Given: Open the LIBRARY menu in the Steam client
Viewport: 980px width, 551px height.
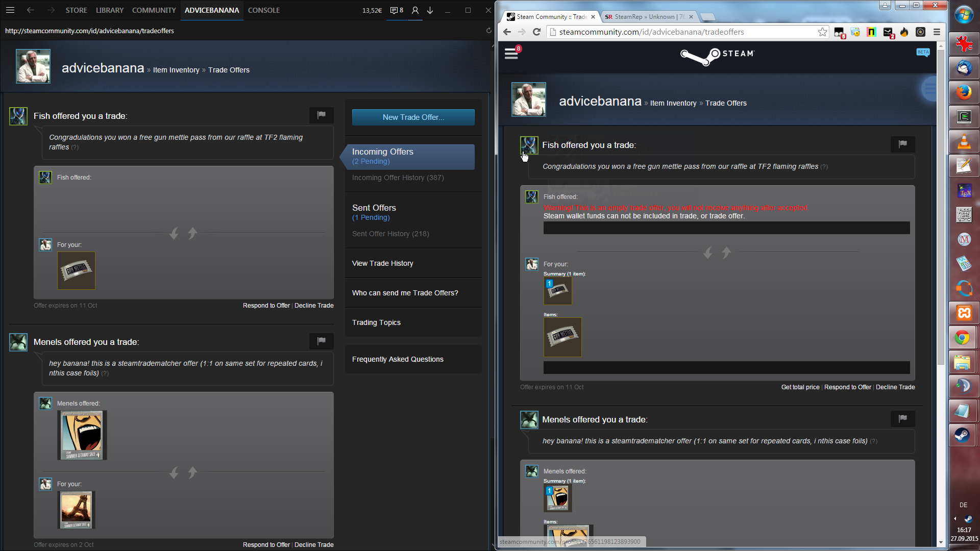Looking at the screenshot, I should click(109, 10).
